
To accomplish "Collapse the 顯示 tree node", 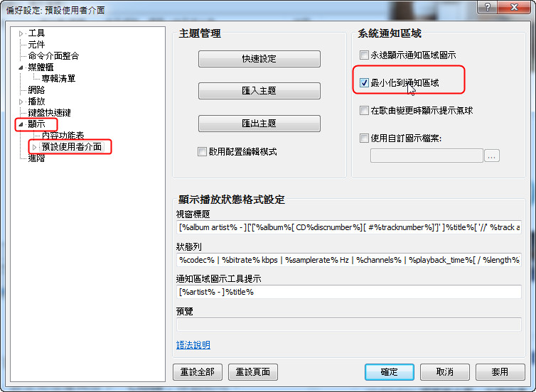I will click(x=21, y=124).
